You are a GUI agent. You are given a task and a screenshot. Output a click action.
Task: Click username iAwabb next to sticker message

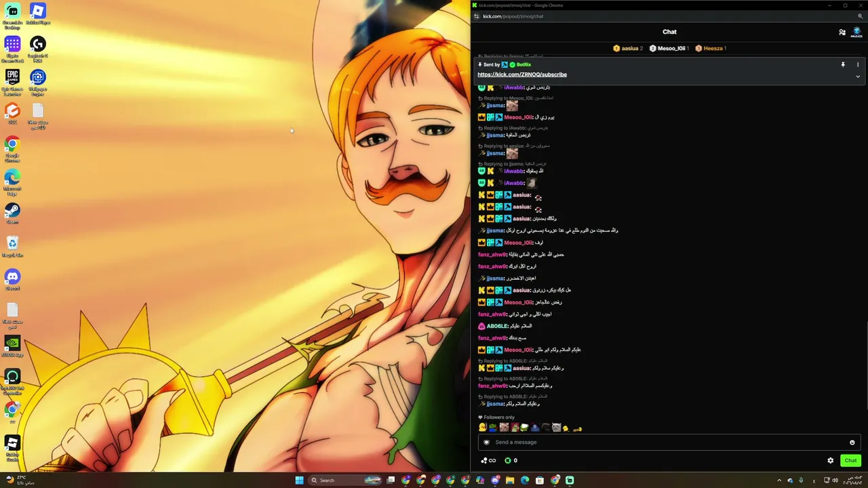pos(514,183)
